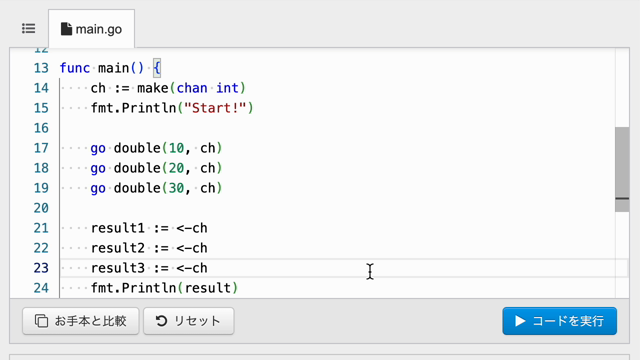This screenshot has width=640, height=360.
Task: Click "result1 := <-ch" line
Action: [149, 228]
